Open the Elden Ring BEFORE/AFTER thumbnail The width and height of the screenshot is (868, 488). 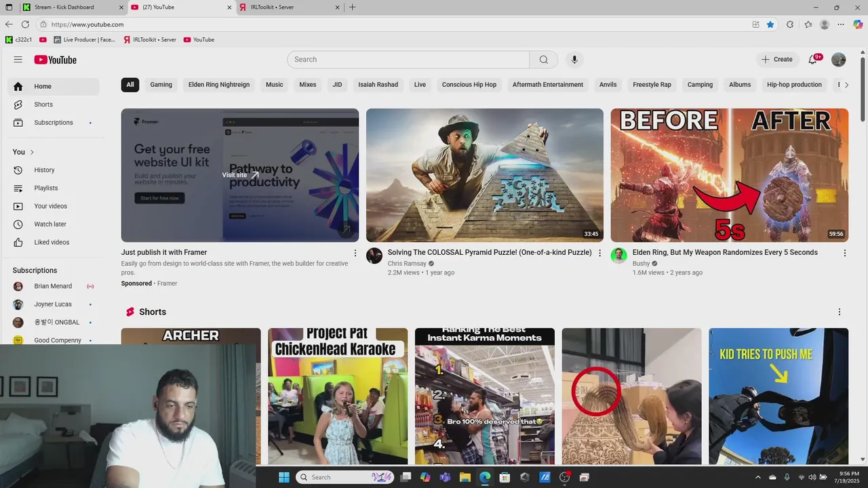click(x=730, y=175)
